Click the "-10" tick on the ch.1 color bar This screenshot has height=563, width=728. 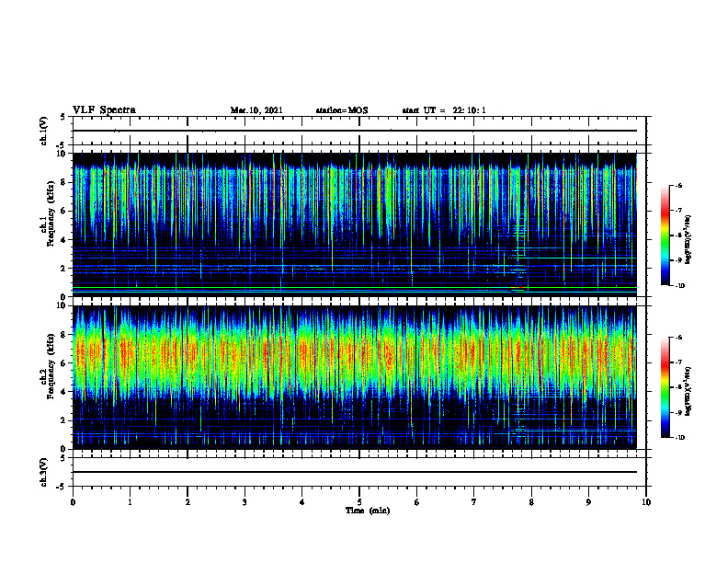679,286
